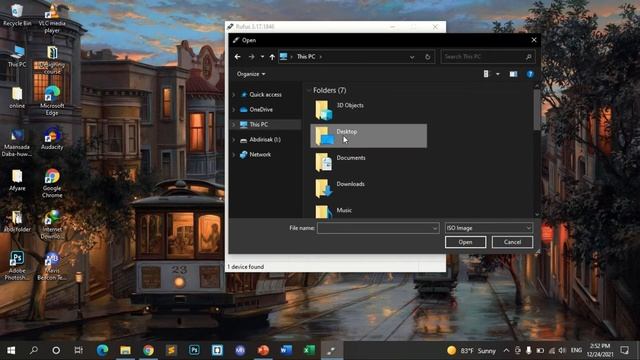Expand the OneDrive tree node
The image size is (640, 360).
(x=234, y=110)
